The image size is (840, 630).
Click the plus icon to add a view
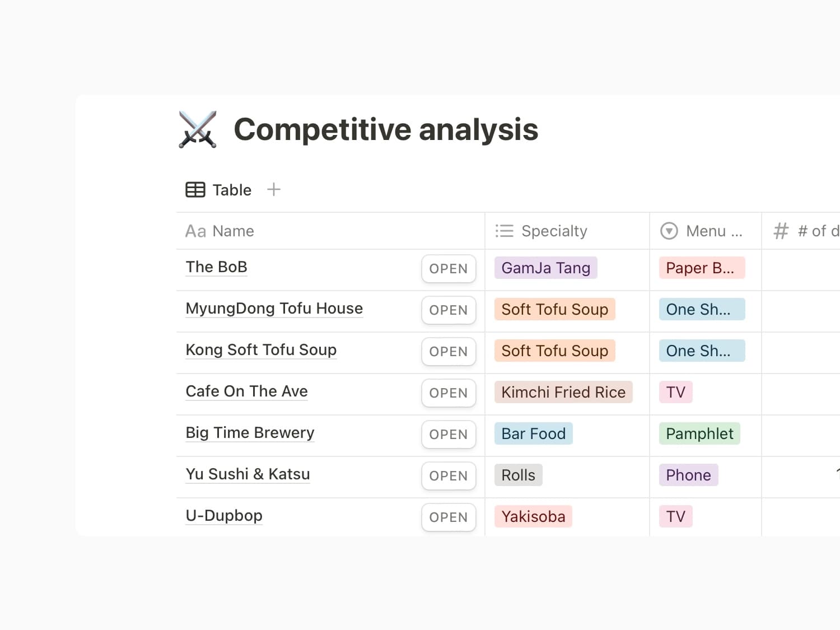tap(274, 189)
